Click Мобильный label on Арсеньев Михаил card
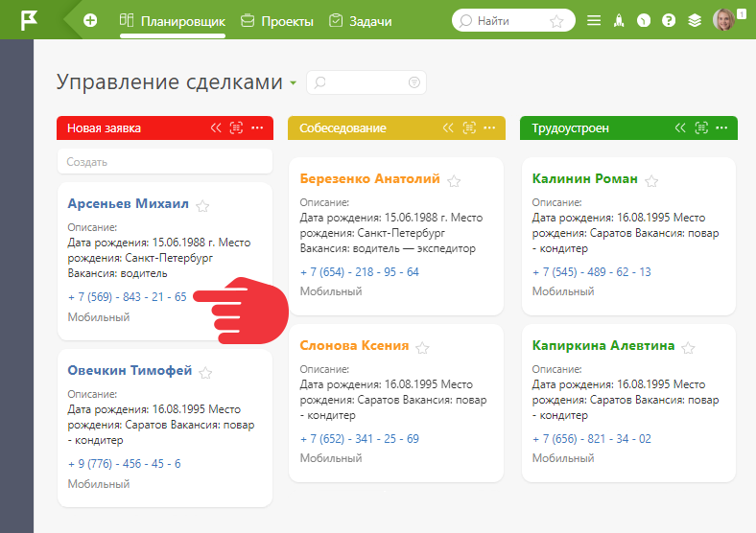The width and height of the screenshot is (756, 533). pyautogui.click(x=99, y=317)
